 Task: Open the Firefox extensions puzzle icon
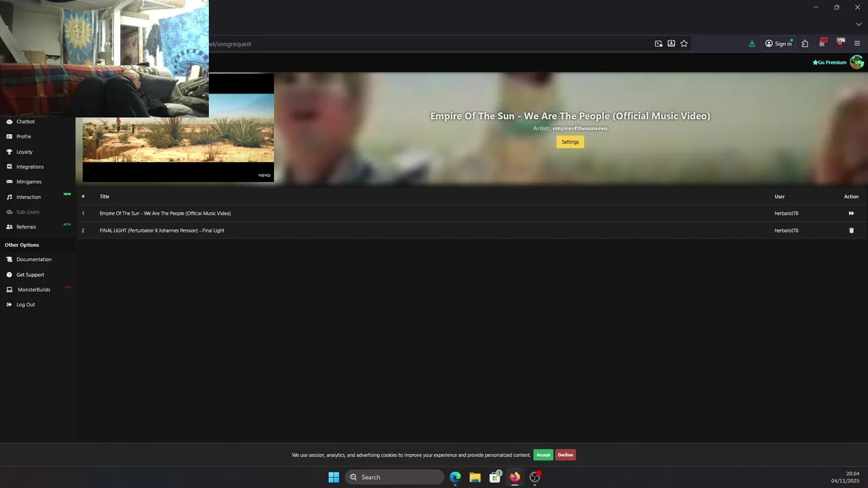(805, 43)
